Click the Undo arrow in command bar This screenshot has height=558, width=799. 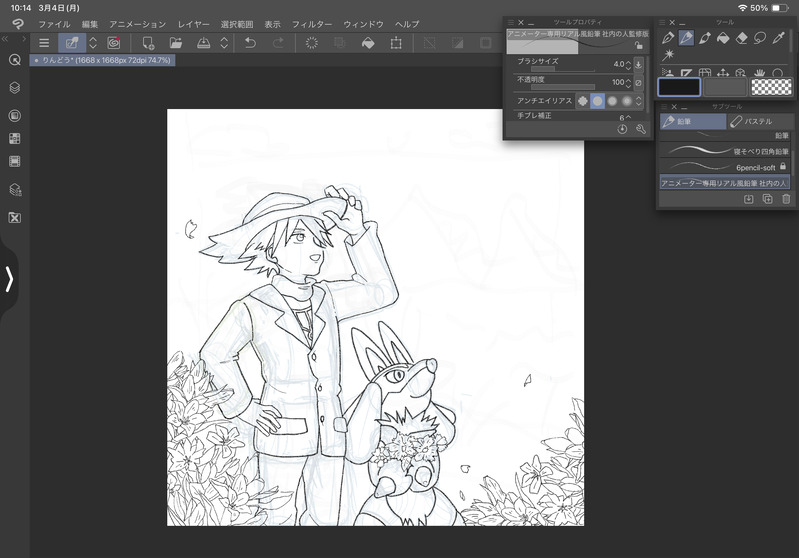click(x=250, y=43)
